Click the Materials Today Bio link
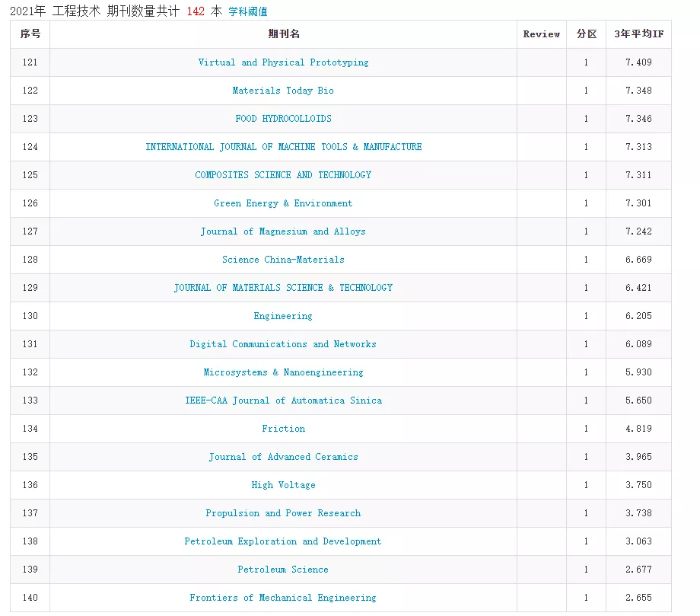The image size is (700, 616). 283,91
